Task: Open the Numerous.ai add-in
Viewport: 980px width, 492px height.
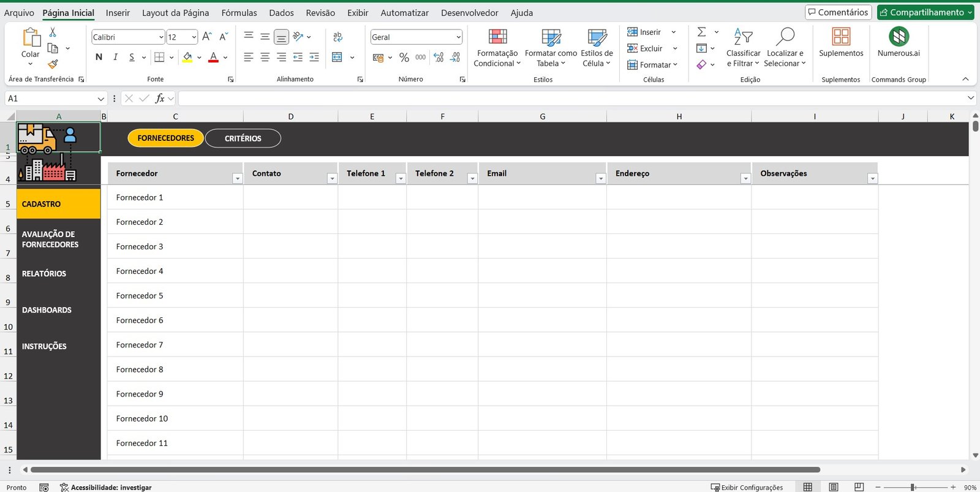Action: (899, 42)
